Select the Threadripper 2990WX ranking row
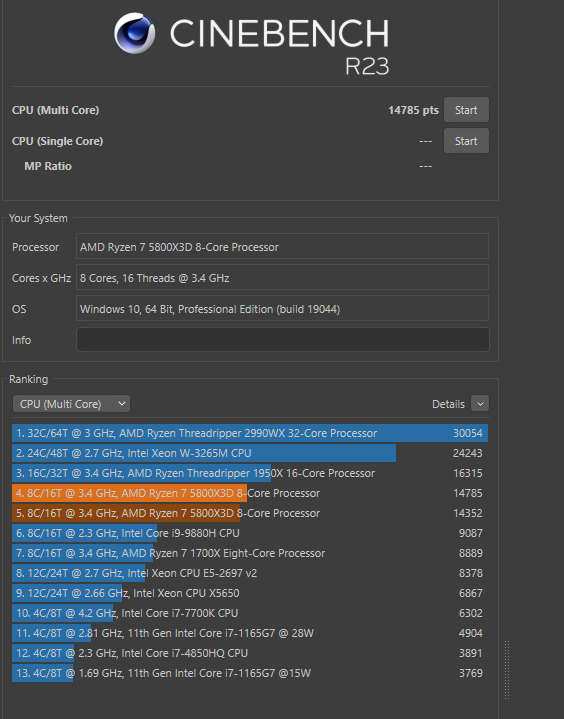564x719 pixels. [x=250, y=433]
